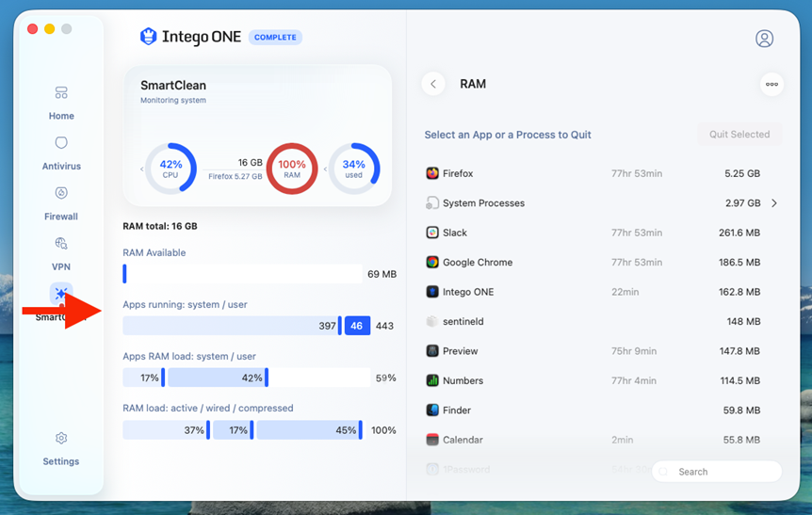The width and height of the screenshot is (812, 515).
Task: Click Slack's 261.6 MB memory value
Action: (x=739, y=233)
